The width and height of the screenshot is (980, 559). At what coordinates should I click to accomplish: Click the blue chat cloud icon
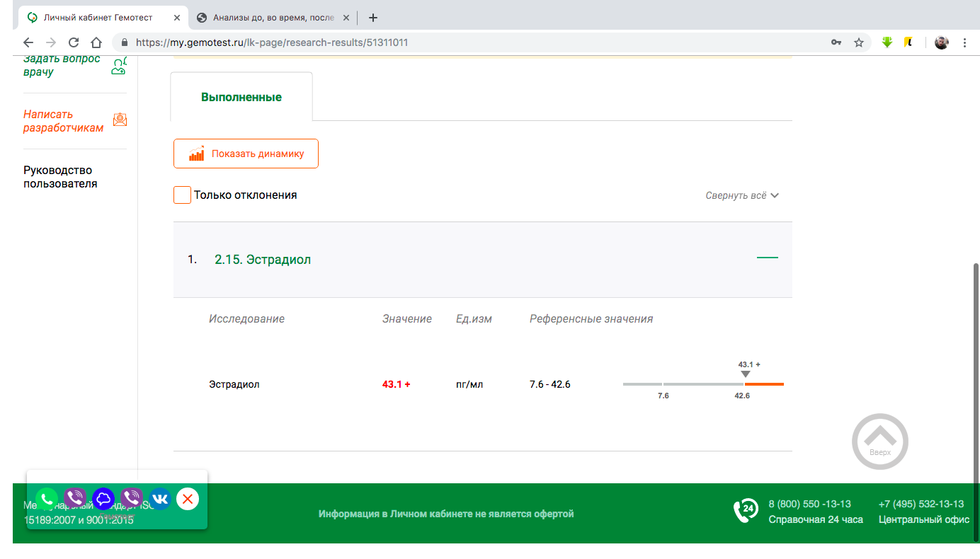click(103, 499)
